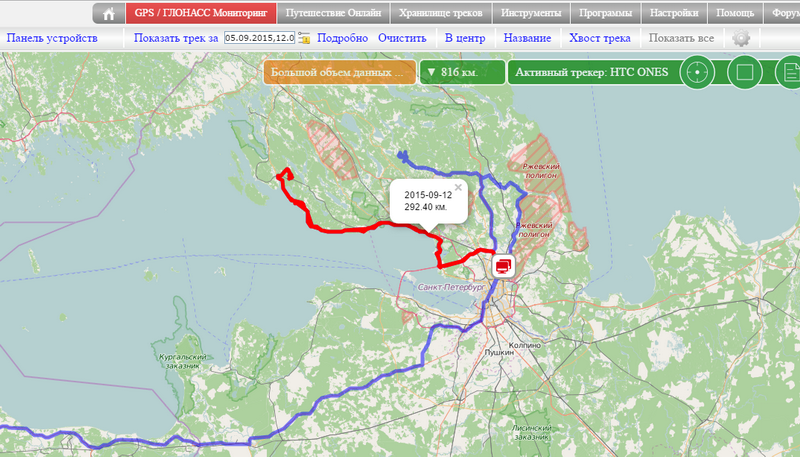Toggle the Название label display
The height and width of the screenshot is (457, 800).
[526, 38]
